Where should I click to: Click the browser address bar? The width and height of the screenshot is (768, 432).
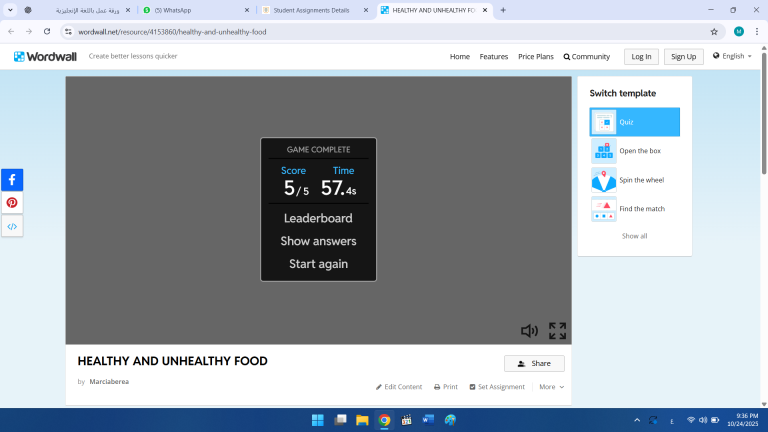[x=380, y=31]
